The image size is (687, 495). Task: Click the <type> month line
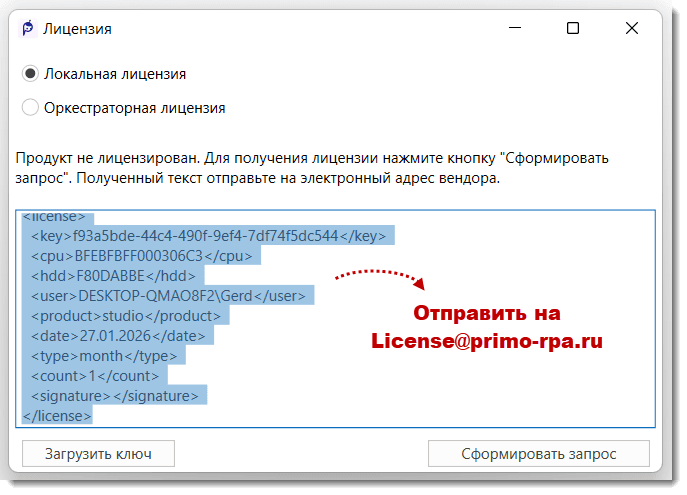pyautogui.click(x=104, y=356)
